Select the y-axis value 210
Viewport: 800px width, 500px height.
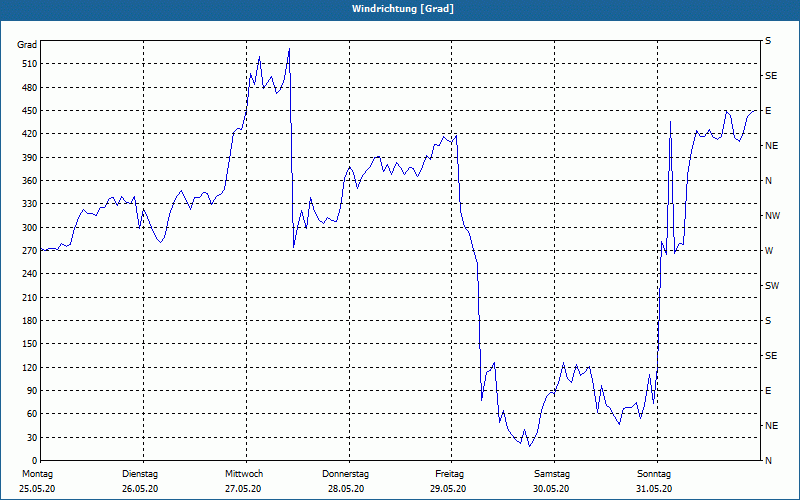click(x=31, y=297)
